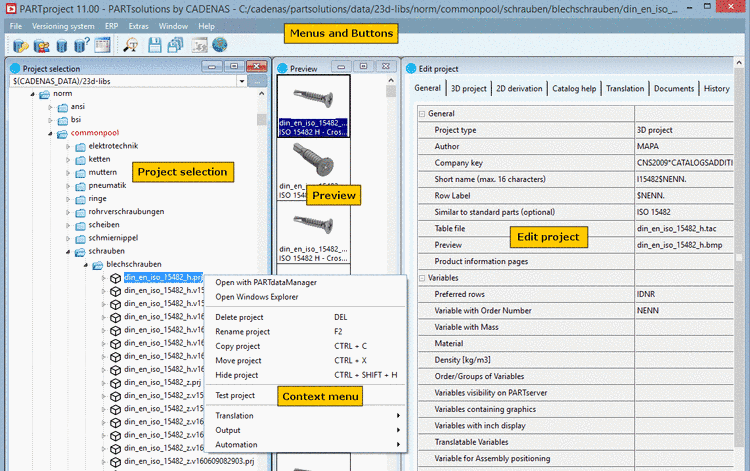The width and height of the screenshot is (750, 471).
Task: Open the Extras menu
Action: point(138,26)
